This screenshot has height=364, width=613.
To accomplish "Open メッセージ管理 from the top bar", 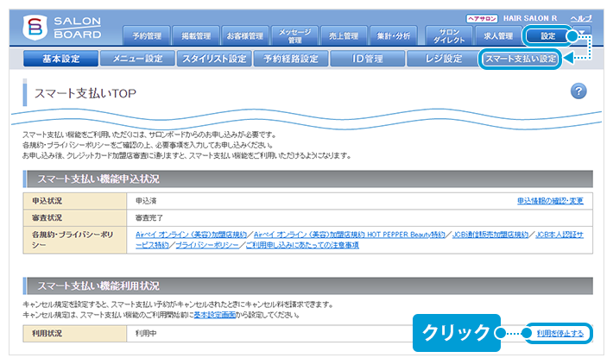I will click(x=295, y=36).
